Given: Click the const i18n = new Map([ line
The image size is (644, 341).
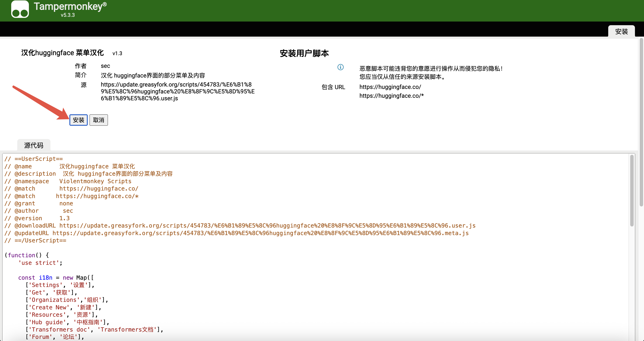Looking at the screenshot, I should (x=56, y=277).
